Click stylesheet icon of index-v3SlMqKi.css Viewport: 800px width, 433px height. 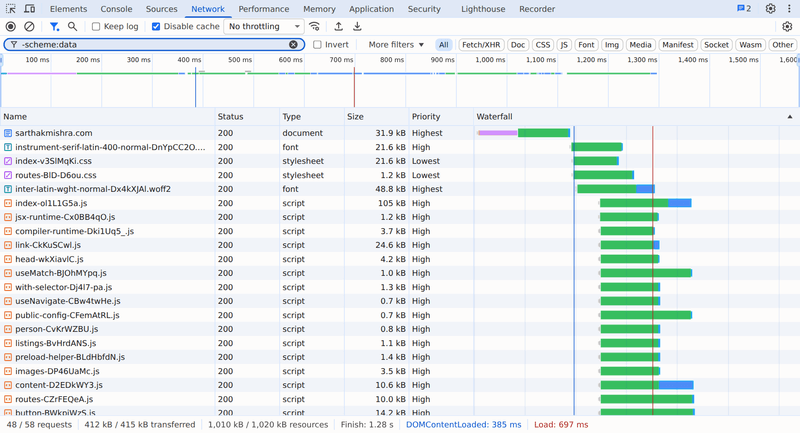(x=8, y=161)
